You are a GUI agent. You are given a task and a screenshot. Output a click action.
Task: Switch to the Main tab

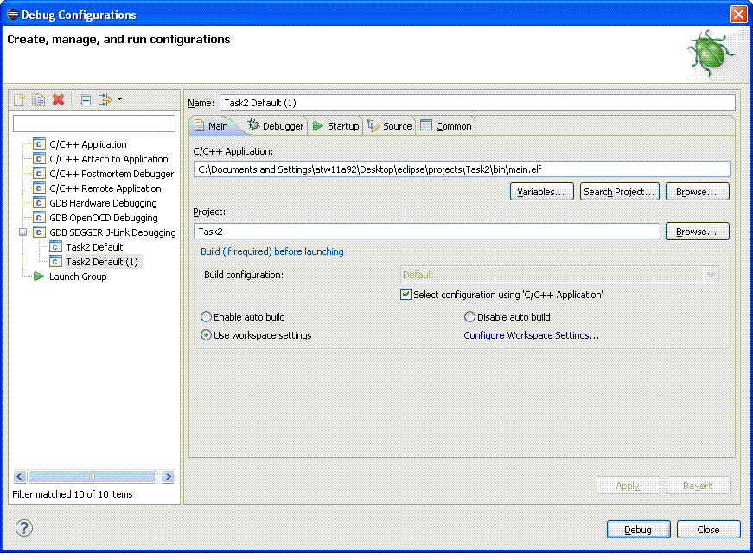212,126
